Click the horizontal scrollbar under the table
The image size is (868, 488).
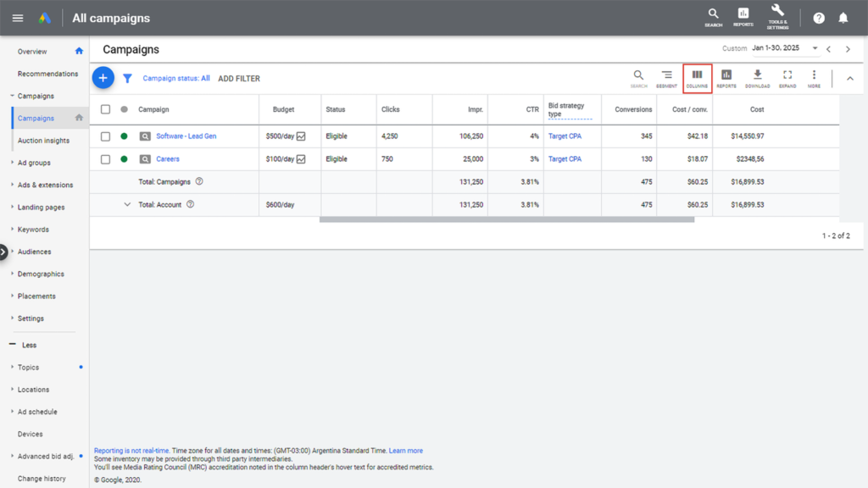(x=506, y=219)
